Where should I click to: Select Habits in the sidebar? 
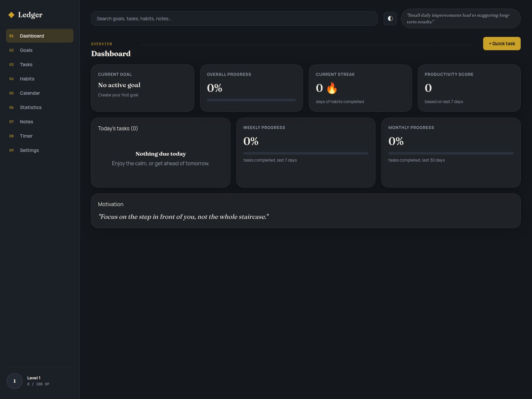[x=40, y=79]
